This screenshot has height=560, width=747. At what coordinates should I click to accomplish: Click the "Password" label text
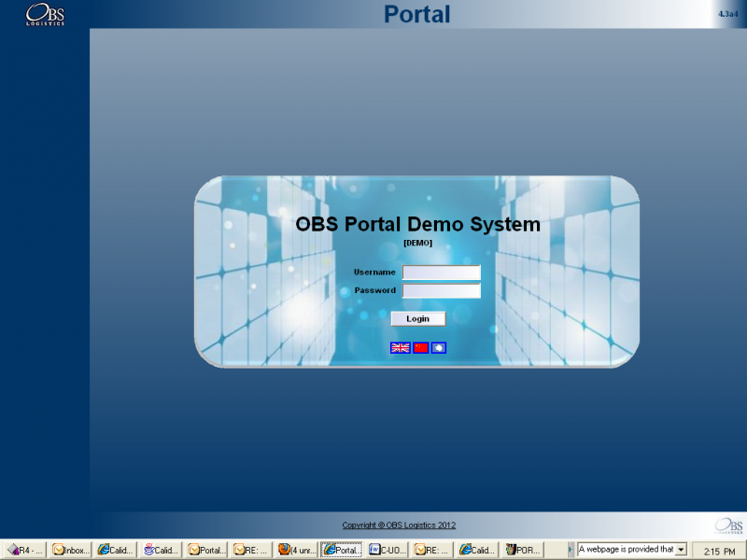click(x=375, y=290)
